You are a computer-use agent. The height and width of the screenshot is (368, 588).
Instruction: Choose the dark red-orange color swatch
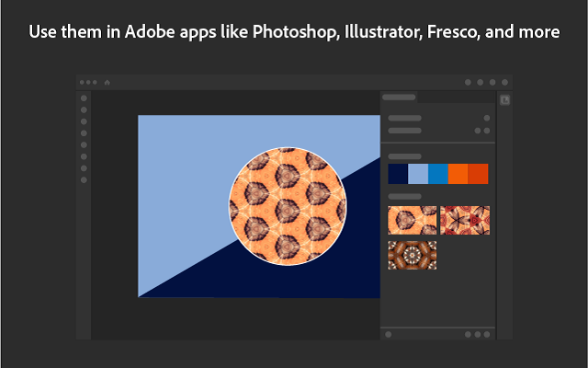tap(478, 174)
